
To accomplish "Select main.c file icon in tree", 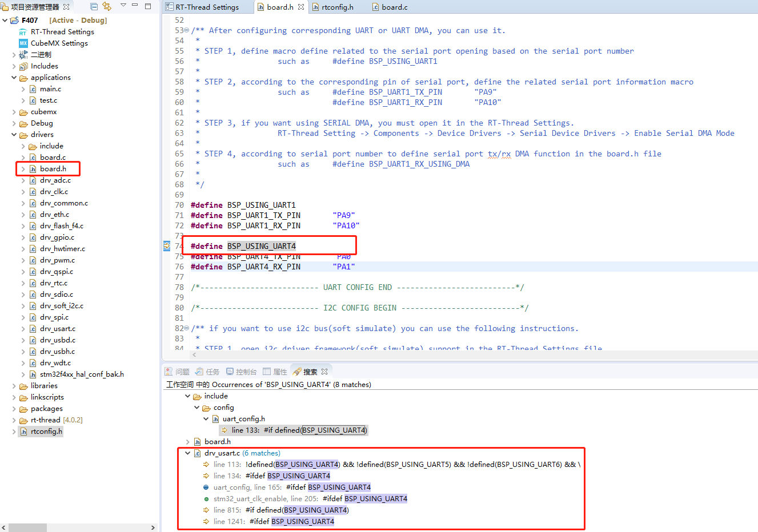I will (x=33, y=89).
